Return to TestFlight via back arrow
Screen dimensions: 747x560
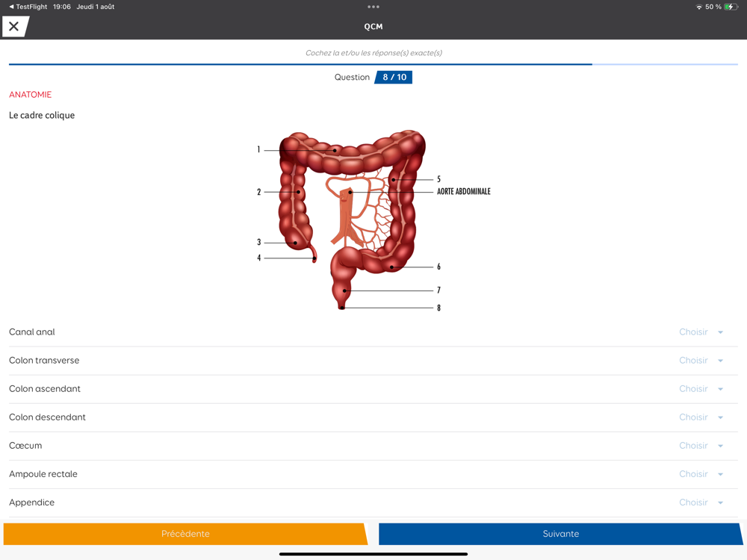(28, 7)
